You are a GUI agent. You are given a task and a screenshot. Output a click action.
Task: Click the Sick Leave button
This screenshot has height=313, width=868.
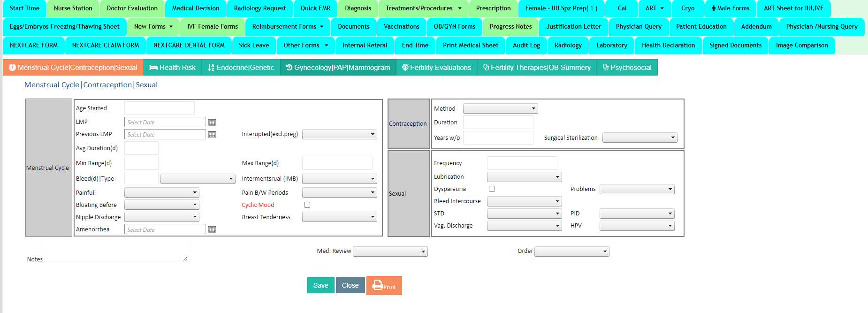[254, 46]
